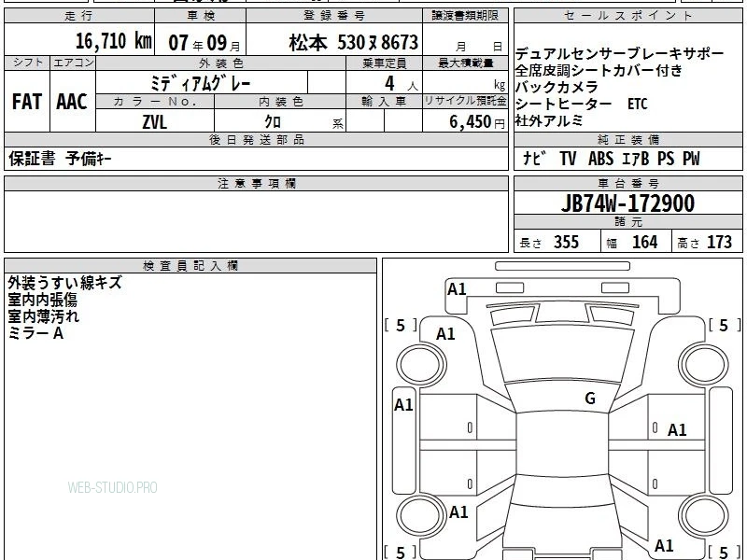Click the empty 注意事項 notes field
Image resolution: width=747 pixels, height=560 pixels.
[256, 221]
